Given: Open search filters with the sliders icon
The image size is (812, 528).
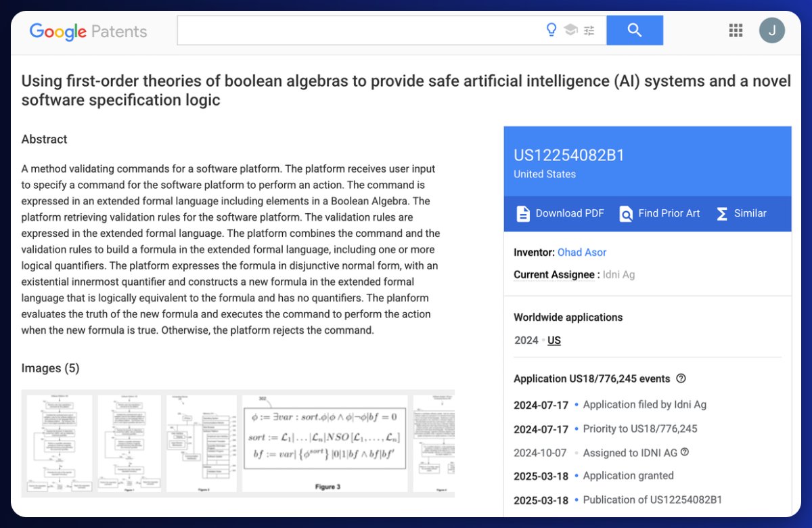Looking at the screenshot, I should pos(589,29).
